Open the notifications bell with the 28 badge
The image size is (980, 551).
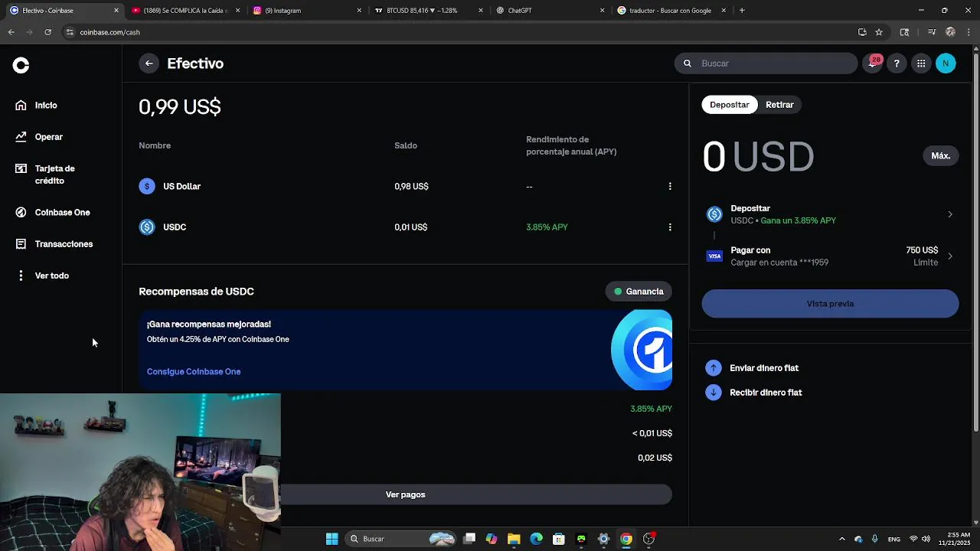pyautogui.click(x=872, y=64)
